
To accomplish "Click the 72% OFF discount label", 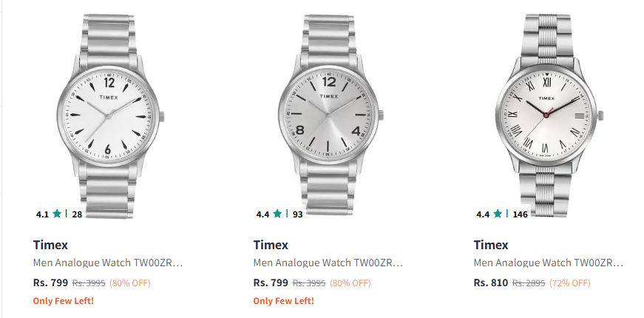I will pos(570,283).
